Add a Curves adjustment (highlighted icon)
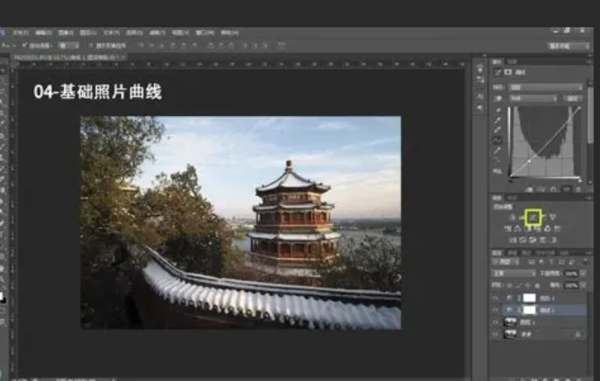Image resolution: width=600 pixels, height=381 pixels. [533, 217]
